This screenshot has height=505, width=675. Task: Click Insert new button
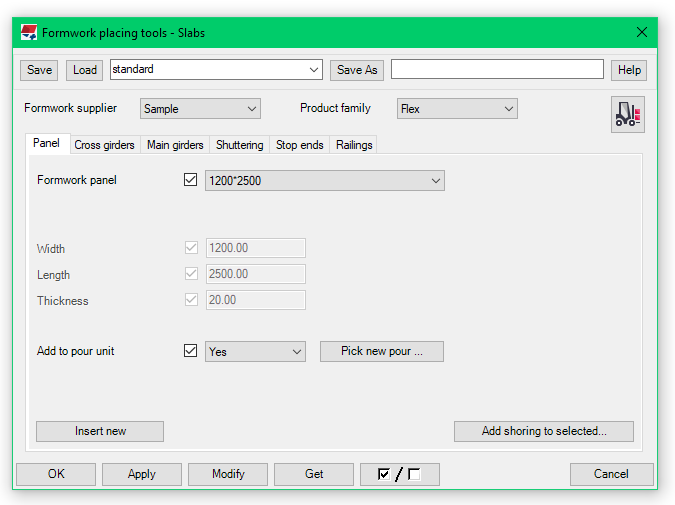[x=100, y=431]
